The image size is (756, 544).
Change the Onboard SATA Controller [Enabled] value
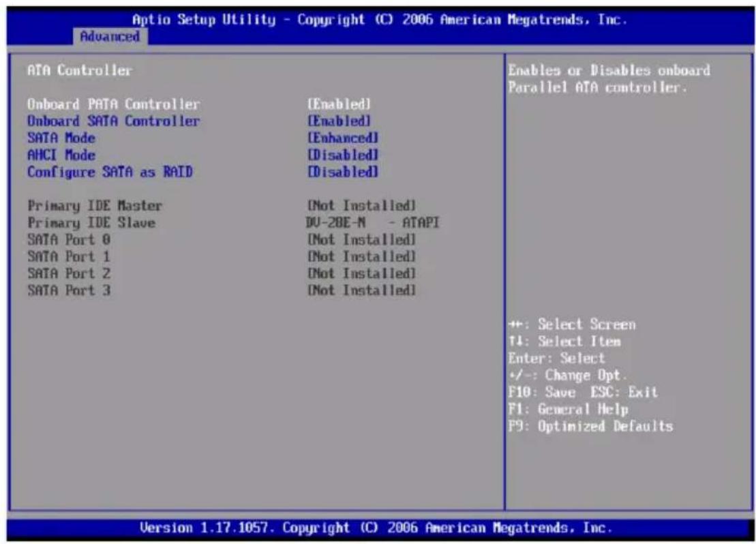tap(339, 121)
